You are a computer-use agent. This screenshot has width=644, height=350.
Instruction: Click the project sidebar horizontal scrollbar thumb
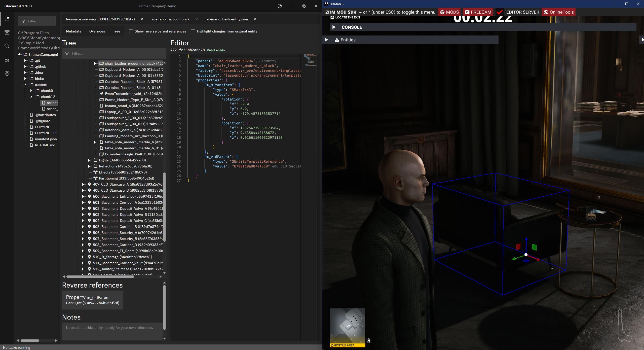30,340
